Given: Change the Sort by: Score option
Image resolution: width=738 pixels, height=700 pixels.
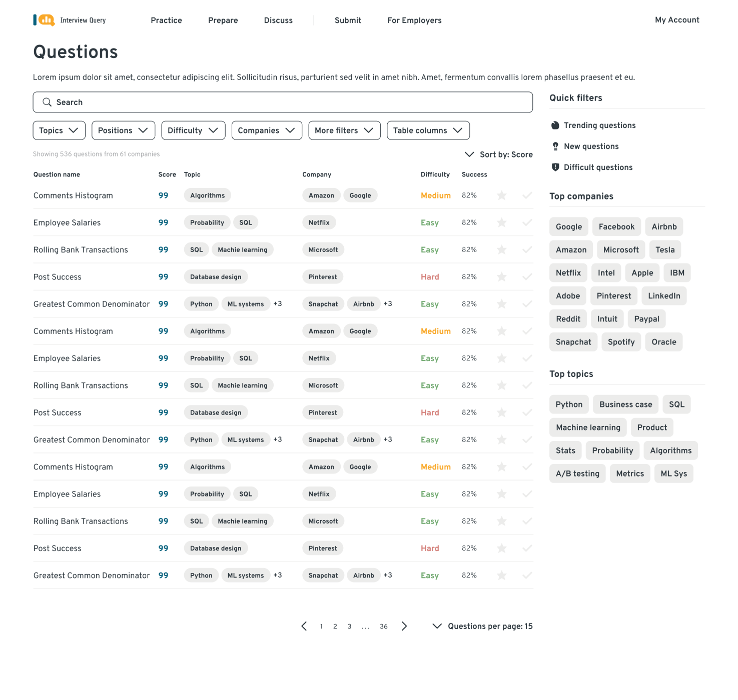Looking at the screenshot, I should pyautogui.click(x=499, y=154).
